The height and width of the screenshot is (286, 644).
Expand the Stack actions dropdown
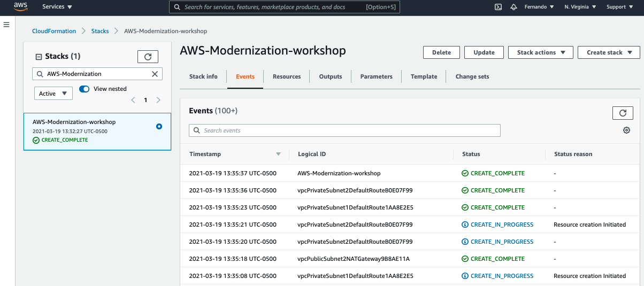pos(541,52)
